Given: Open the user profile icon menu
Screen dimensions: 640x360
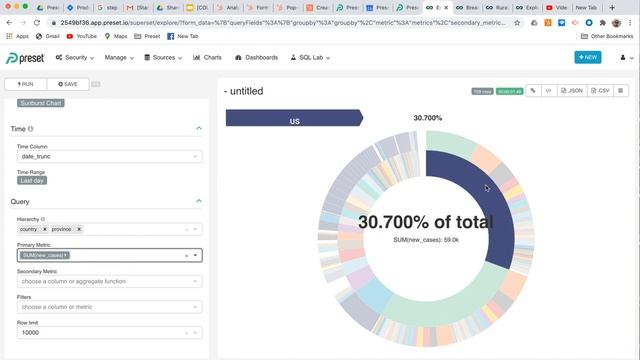Looking at the screenshot, I should click(627, 58).
